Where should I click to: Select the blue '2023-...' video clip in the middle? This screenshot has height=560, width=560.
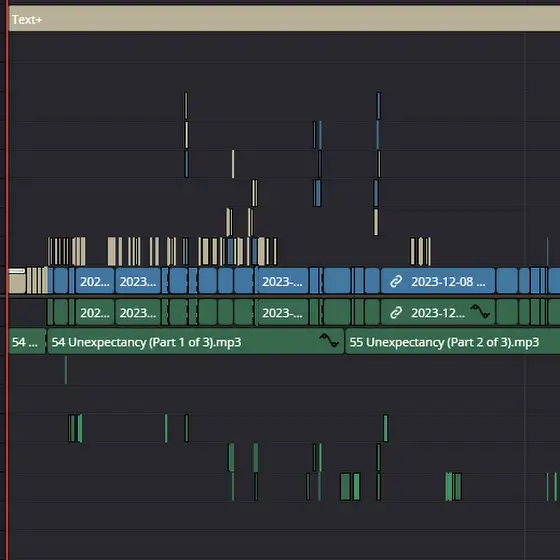click(x=283, y=281)
